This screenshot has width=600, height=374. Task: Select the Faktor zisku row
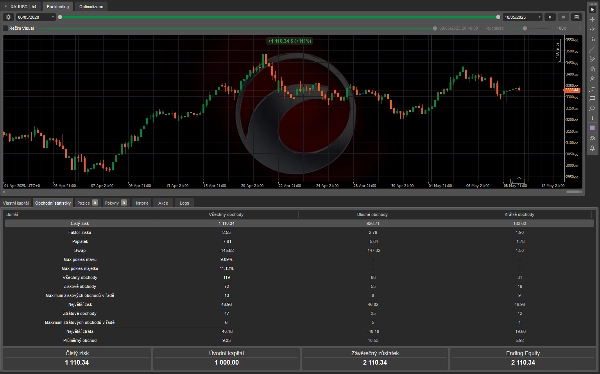coord(299,232)
